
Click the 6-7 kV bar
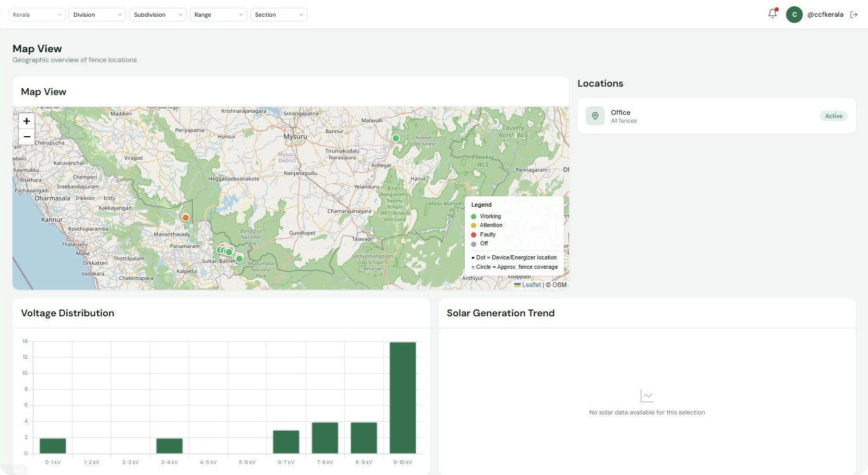pyautogui.click(x=286, y=442)
